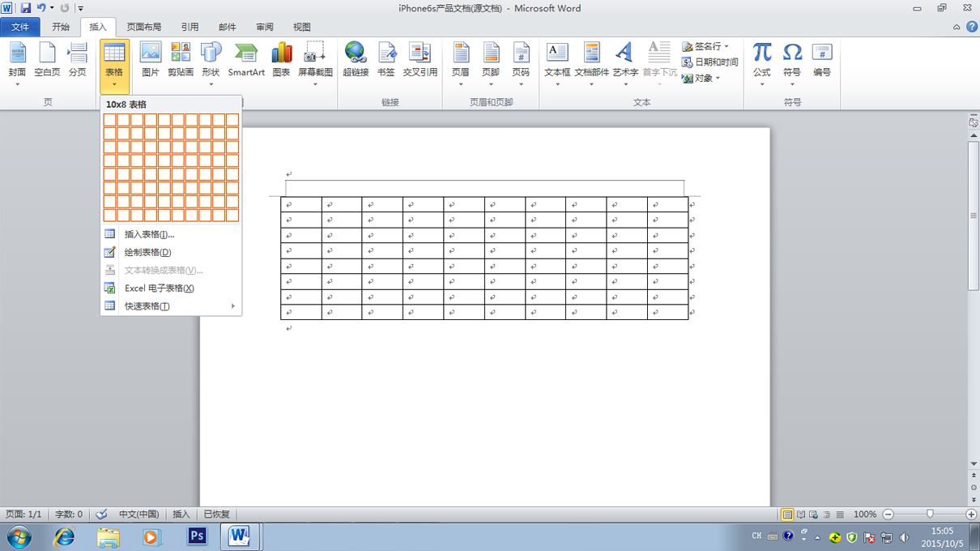Switch to draft view in status bar
This screenshot has width=980, height=551.
840,515
